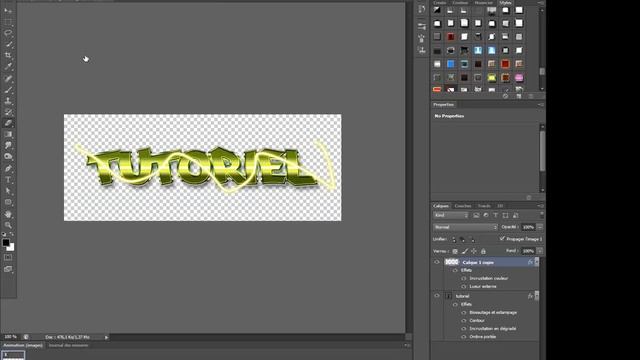640x360 pixels.
Task: Lock transparent pixels on the layer
Action: (455, 251)
